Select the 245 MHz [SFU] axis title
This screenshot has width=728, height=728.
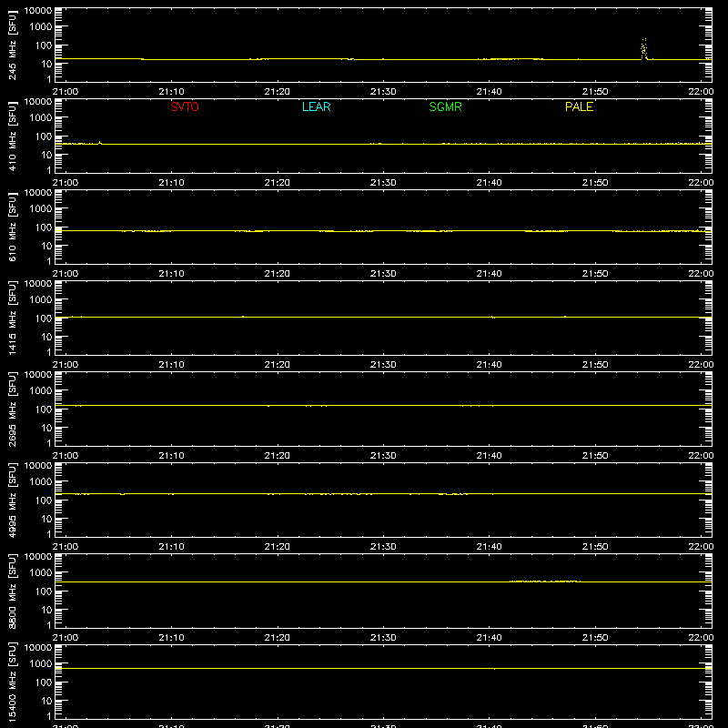point(12,45)
